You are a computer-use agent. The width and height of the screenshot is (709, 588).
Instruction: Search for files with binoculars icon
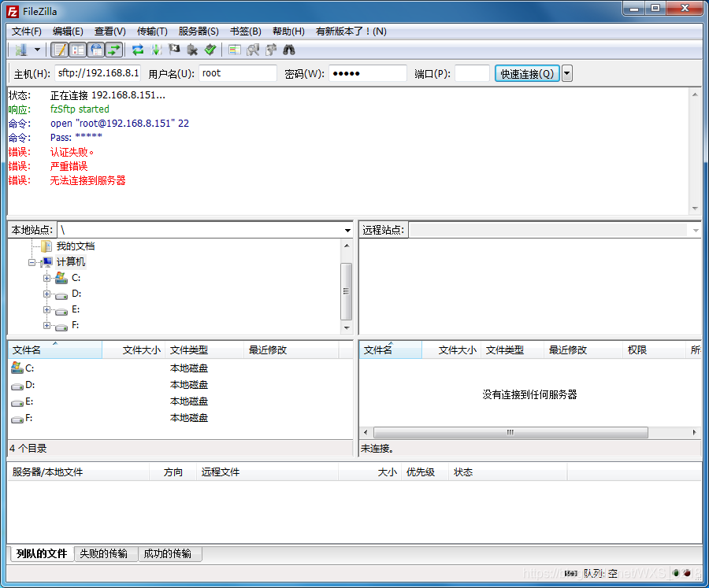pos(289,50)
